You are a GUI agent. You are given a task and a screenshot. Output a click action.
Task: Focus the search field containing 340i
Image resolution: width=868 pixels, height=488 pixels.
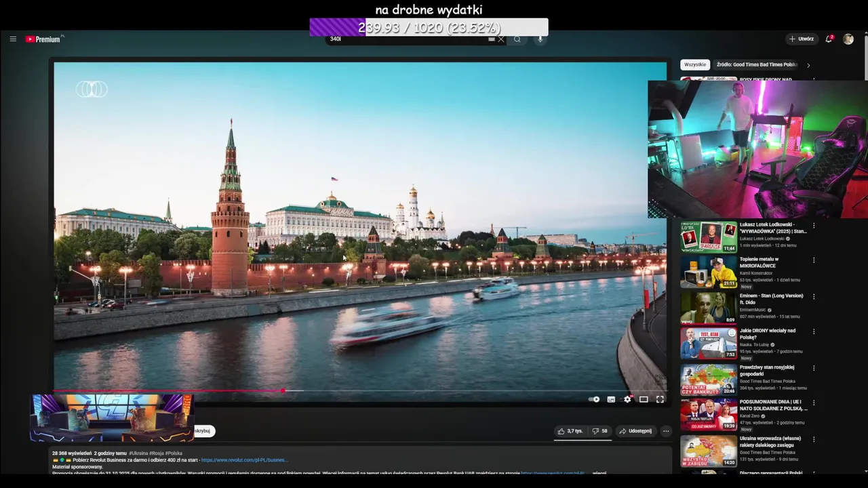coord(407,39)
